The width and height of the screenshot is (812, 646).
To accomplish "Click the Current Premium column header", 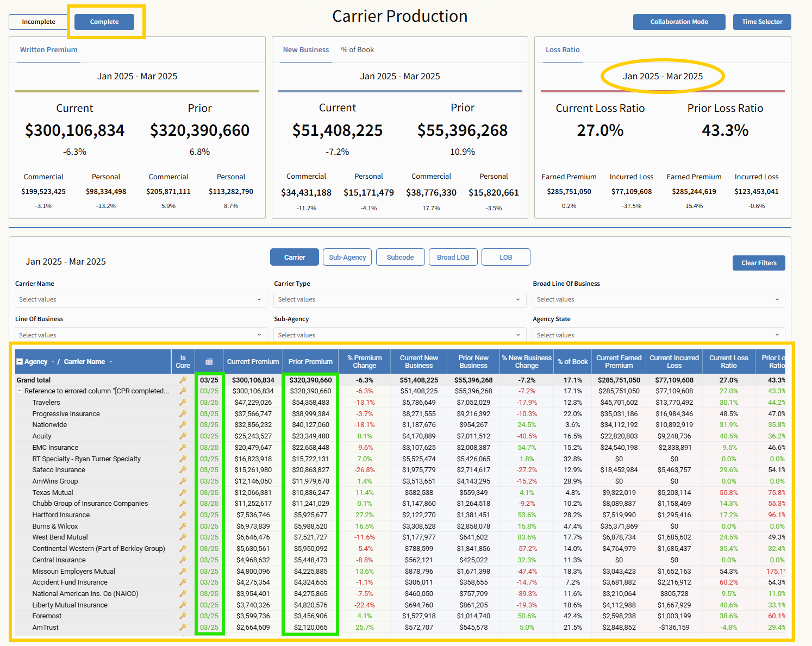I will 253,362.
